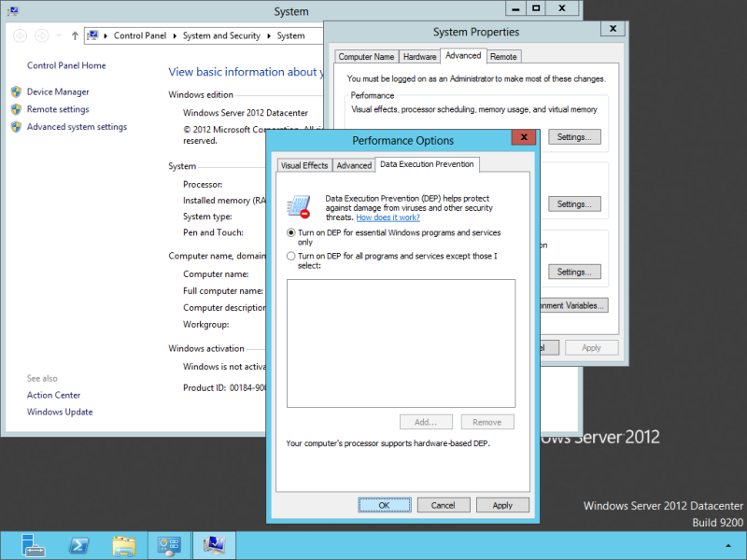The height and width of the screenshot is (560, 747).
Task: Click the Up arrow in the System window
Action: 75,35
